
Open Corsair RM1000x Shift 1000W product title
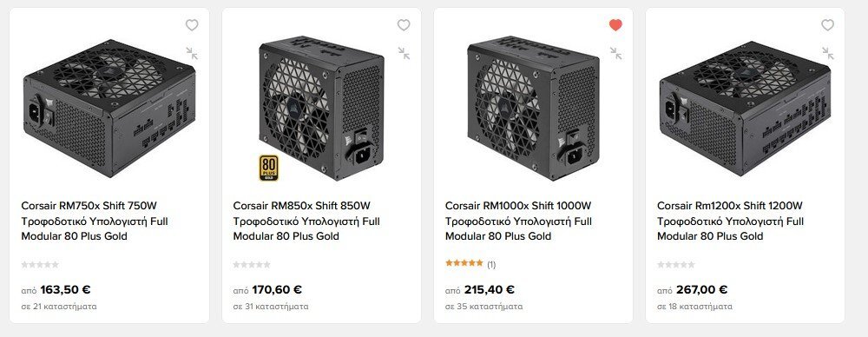pyautogui.click(x=519, y=221)
